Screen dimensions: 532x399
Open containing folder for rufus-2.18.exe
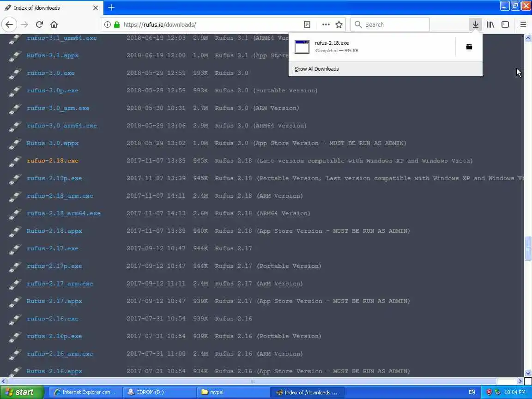point(469,47)
